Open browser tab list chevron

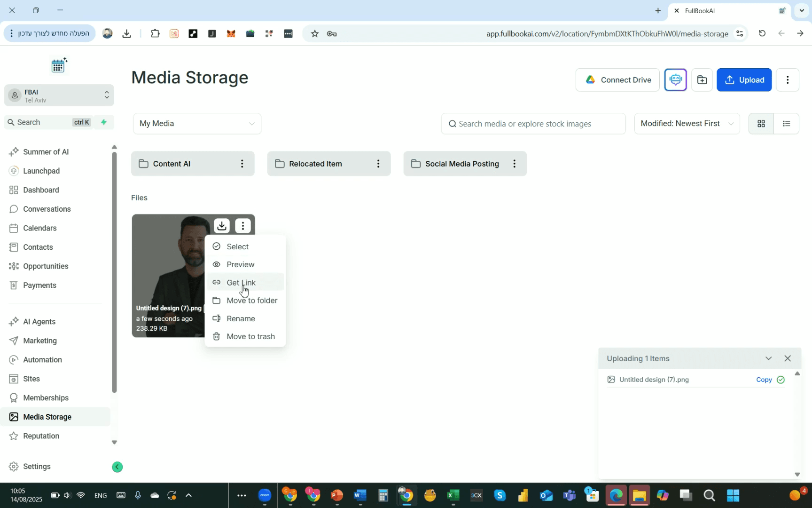802,10
